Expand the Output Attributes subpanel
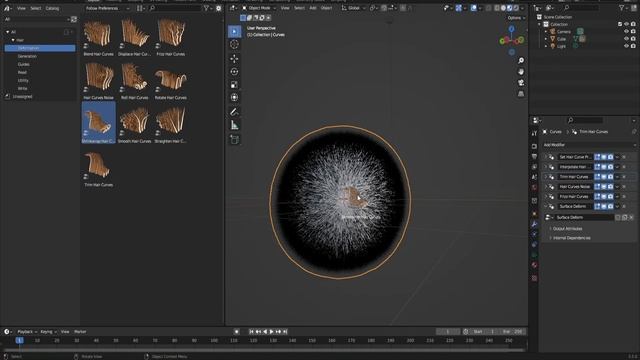Image resolution: width=640 pixels, height=360 pixels. [567, 229]
